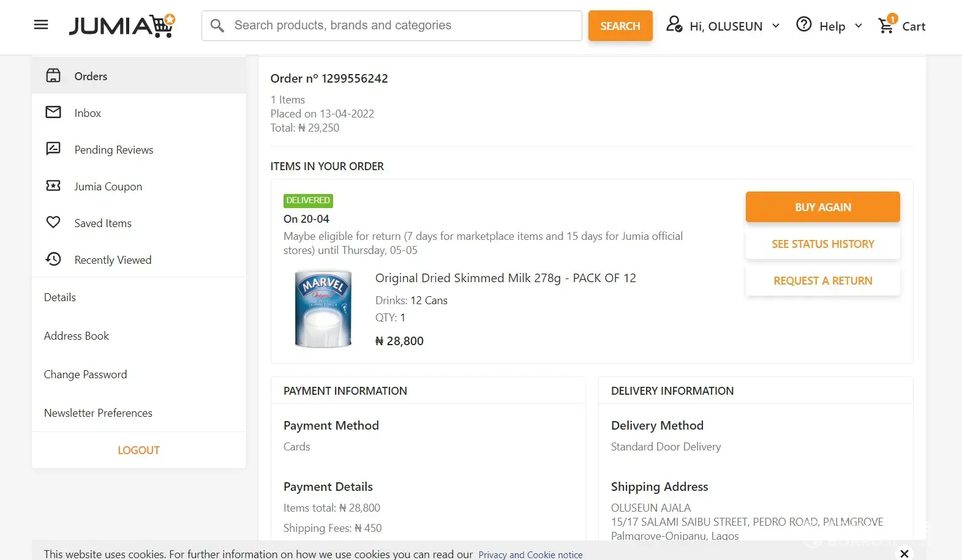Expand the Hi, OLUSEUN account dropdown

click(x=776, y=26)
